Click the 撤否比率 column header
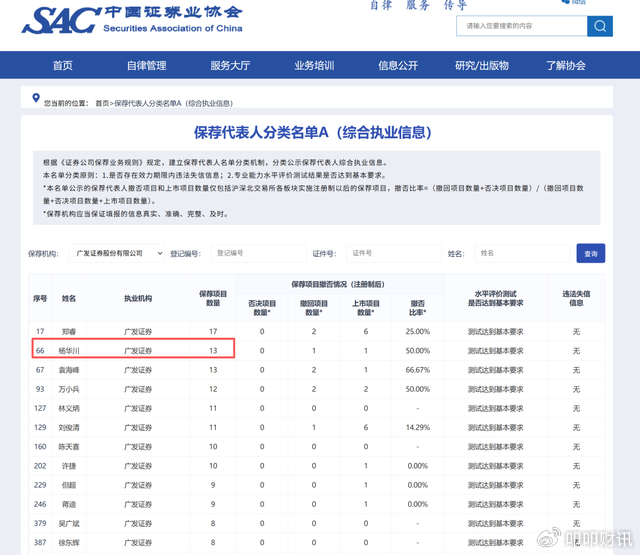 [418, 308]
